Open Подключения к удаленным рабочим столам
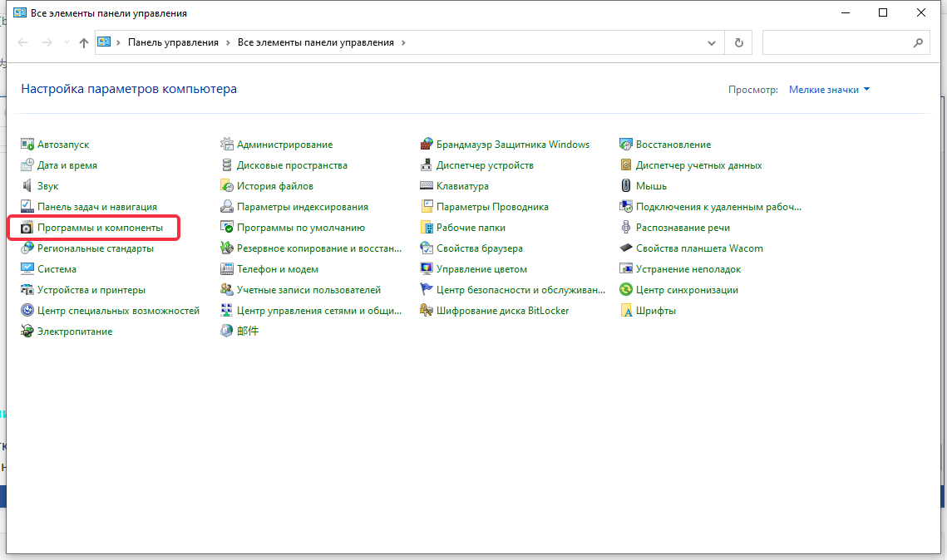 [718, 206]
